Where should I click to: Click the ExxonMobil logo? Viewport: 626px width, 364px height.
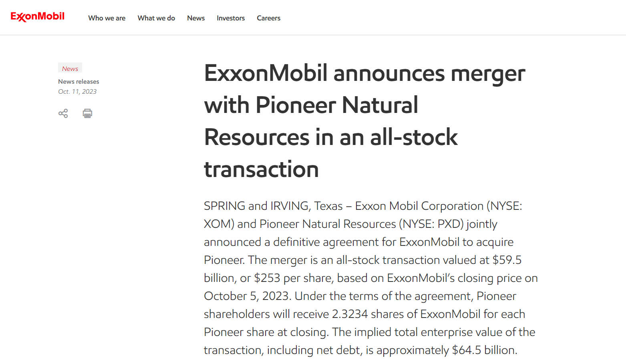38,17
